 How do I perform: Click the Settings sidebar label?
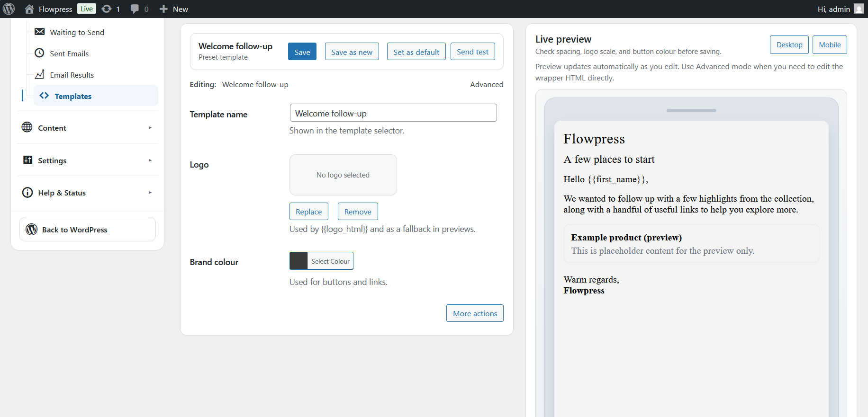click(x=52, y=160)
